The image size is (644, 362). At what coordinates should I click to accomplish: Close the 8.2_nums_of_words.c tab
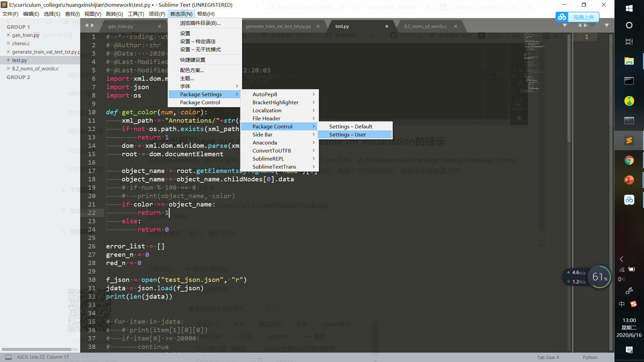(x=455, y=26)
